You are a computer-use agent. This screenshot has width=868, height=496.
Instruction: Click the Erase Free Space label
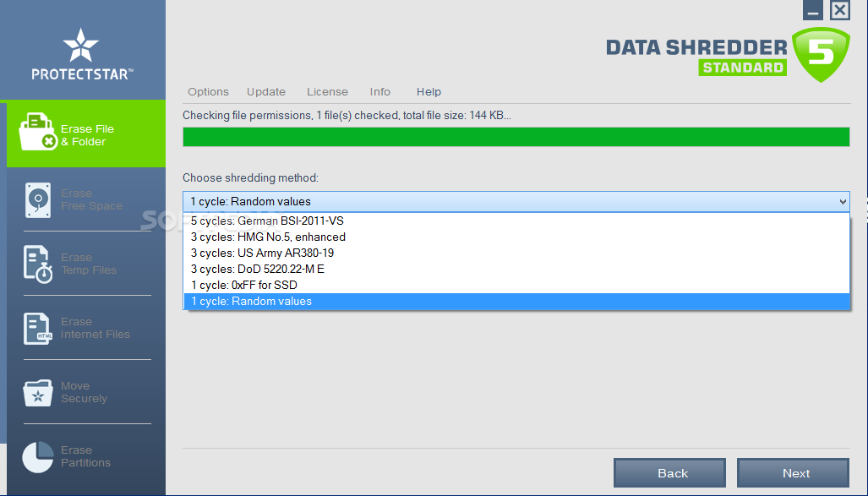click(91, 200)
